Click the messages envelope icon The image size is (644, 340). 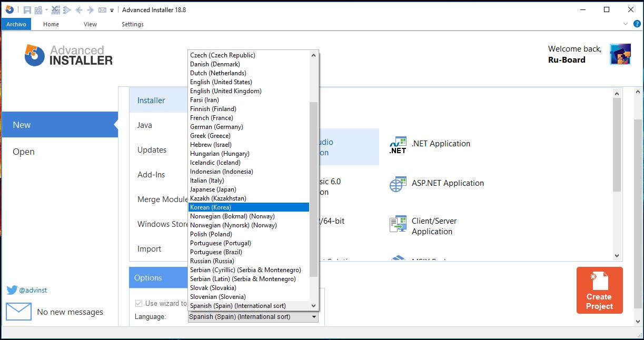coord(18,312)
